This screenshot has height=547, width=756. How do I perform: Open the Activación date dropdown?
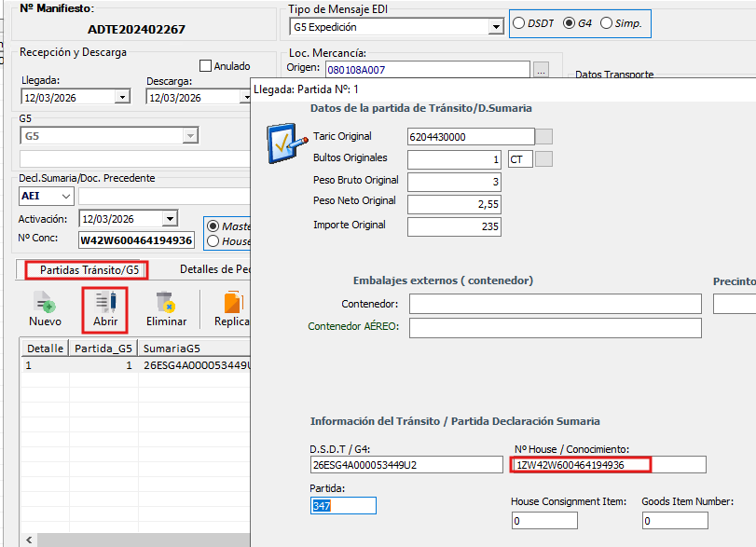169,219
